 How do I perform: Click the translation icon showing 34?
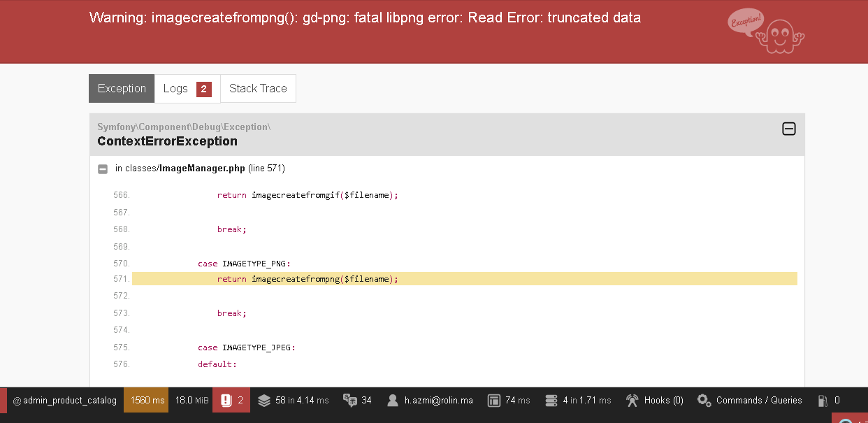click(x=350, y=401)
